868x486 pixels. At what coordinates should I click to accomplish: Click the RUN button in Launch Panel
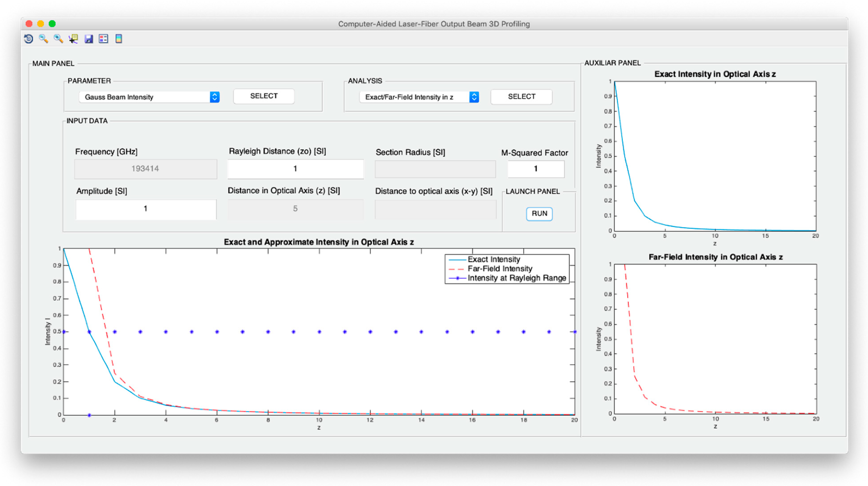pos(539,214)
